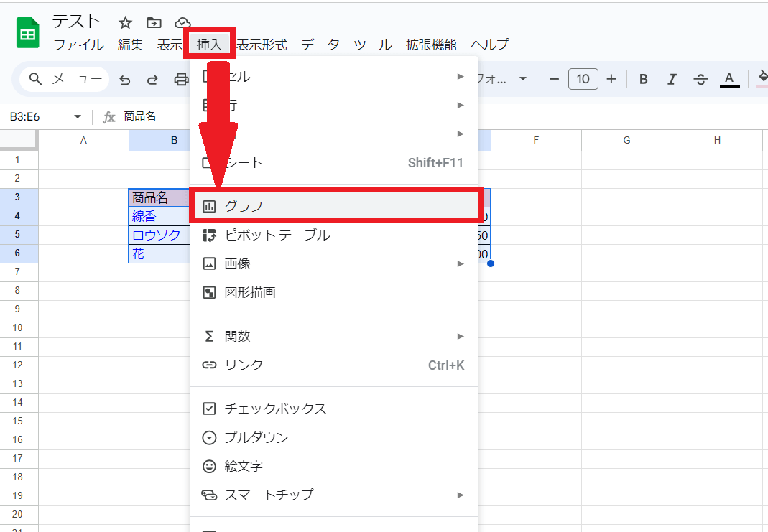Open the データ menu
The image size is (768, 532).
pos(320,45)
